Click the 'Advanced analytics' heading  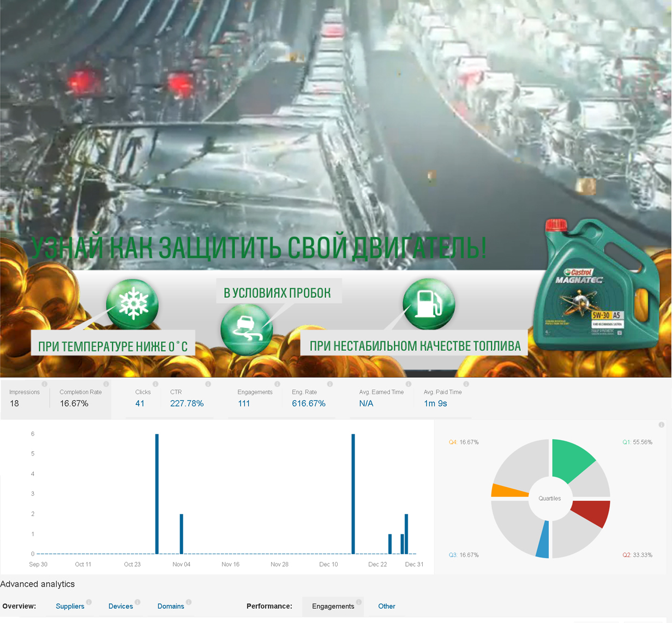(x=38, y=584)
